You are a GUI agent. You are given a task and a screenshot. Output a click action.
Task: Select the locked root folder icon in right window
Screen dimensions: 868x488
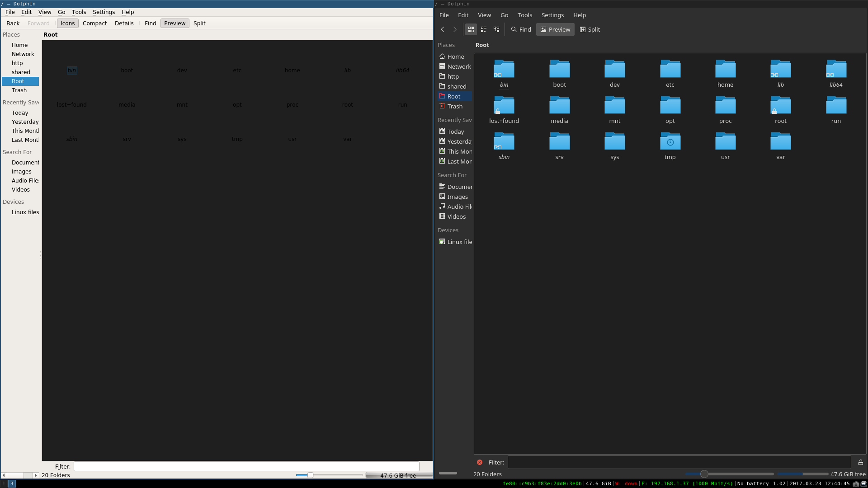pos(781,105)
